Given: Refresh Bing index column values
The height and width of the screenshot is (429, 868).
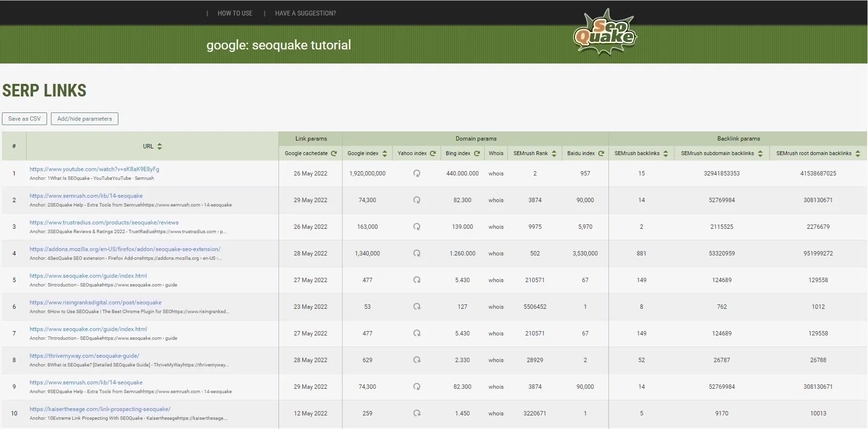Looking at the screenshot, I should click(477, 153).
